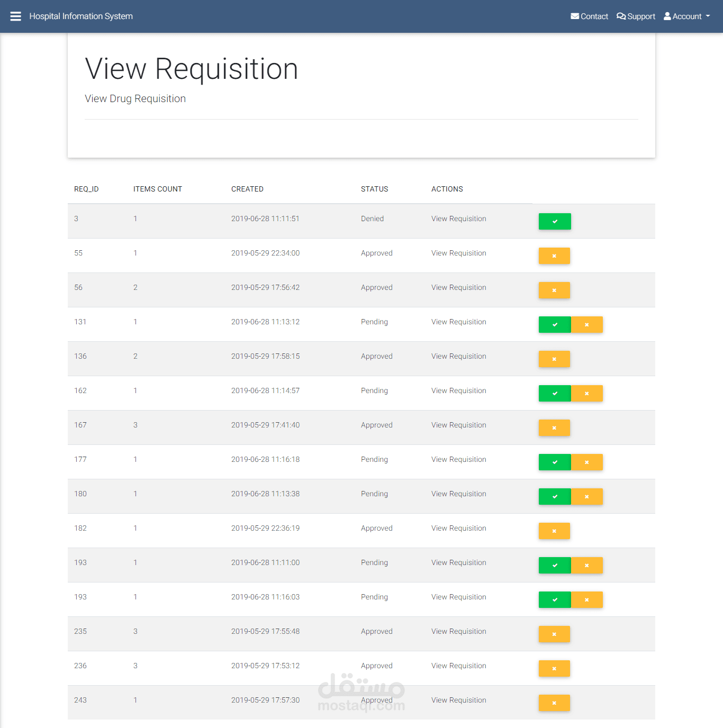Click the STATUS column header

pos(374,189)
